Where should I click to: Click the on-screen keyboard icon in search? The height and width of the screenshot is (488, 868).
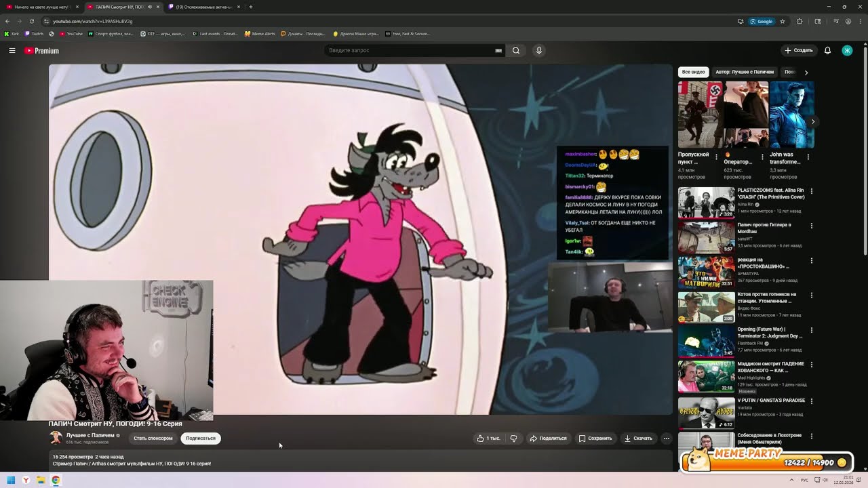(498, 50)
